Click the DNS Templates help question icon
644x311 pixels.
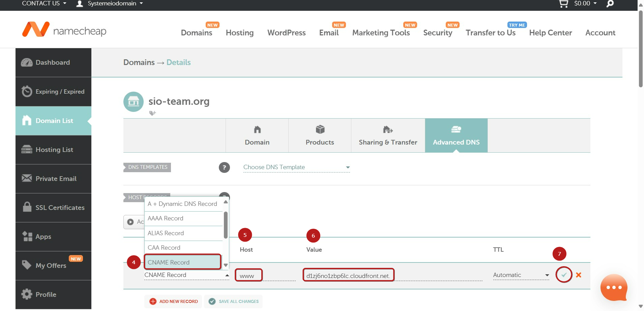[x=224, y=167]
